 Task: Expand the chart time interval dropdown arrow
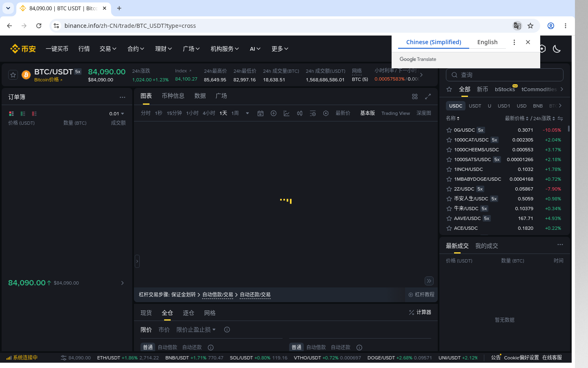247,113
